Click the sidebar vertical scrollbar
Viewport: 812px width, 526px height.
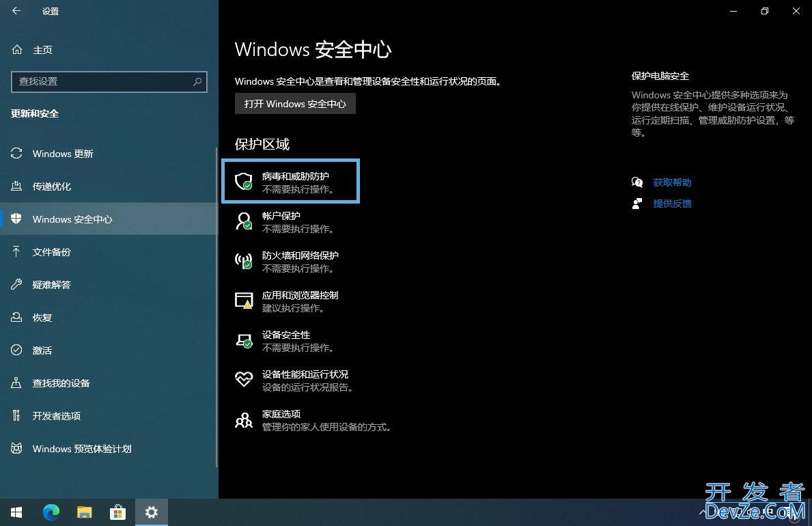pyautogui.click(x=216, y=307)
